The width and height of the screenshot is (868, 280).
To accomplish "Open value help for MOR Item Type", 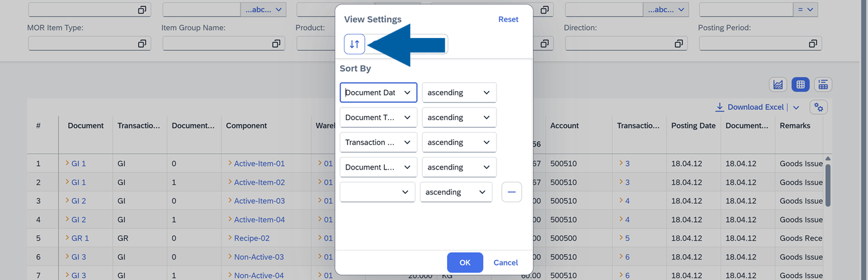I will 142,43.
